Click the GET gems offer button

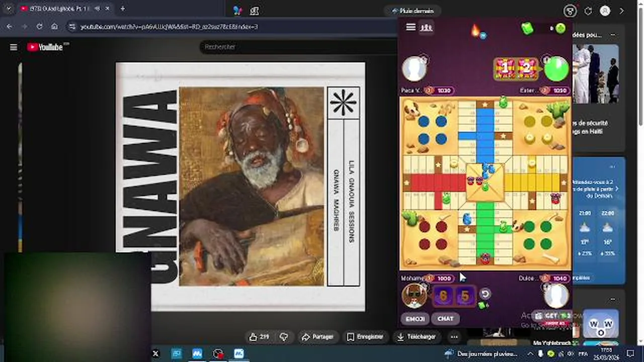[552, 317]
